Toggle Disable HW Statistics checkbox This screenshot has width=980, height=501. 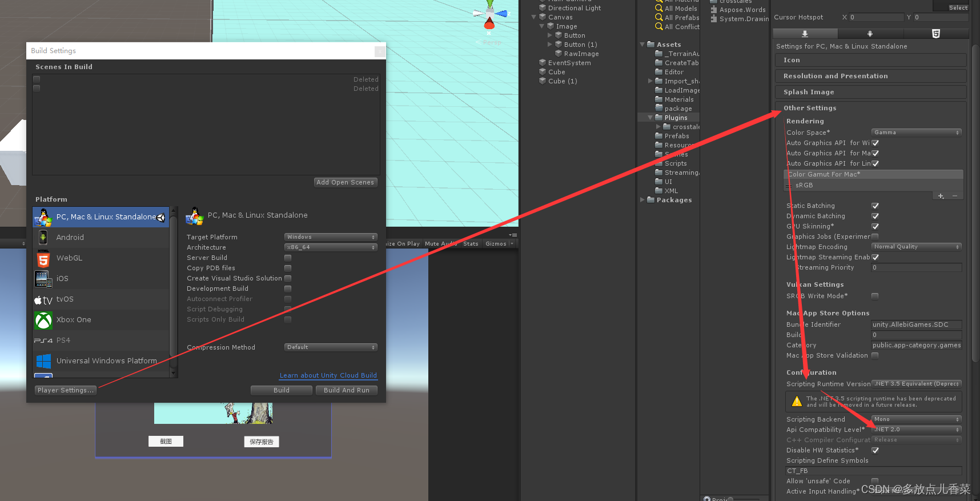(x=875, y=450)
